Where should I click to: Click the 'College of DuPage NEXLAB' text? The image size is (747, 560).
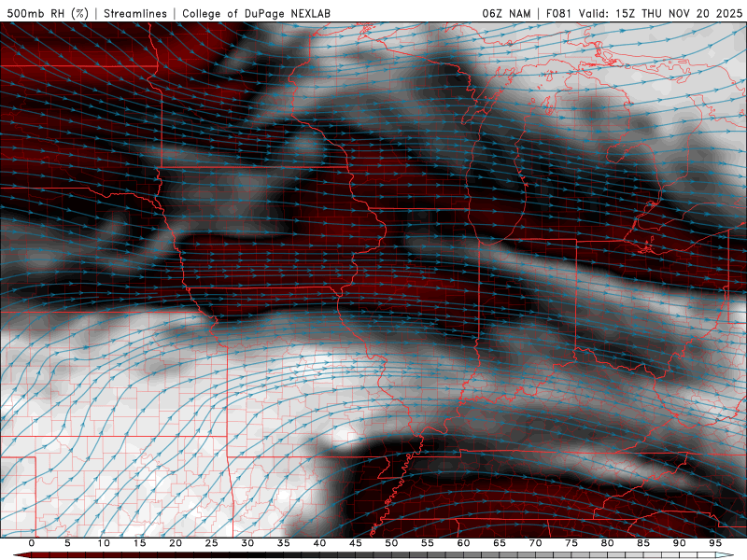tap(256, 13)
